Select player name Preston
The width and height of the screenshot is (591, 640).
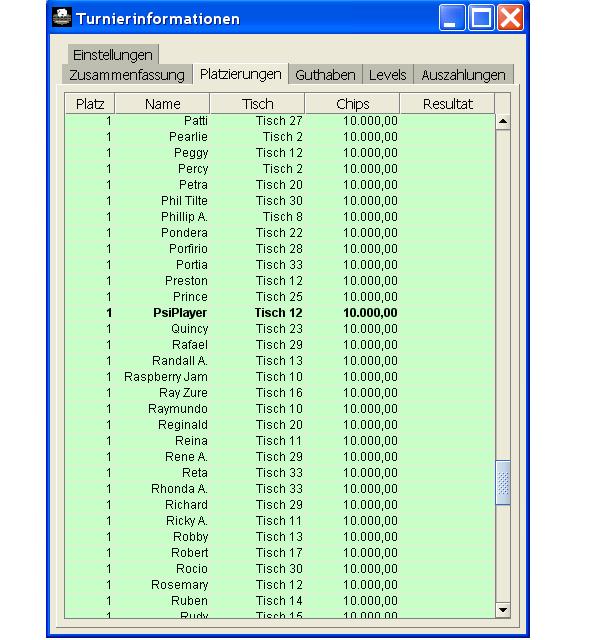click(186, 280)
